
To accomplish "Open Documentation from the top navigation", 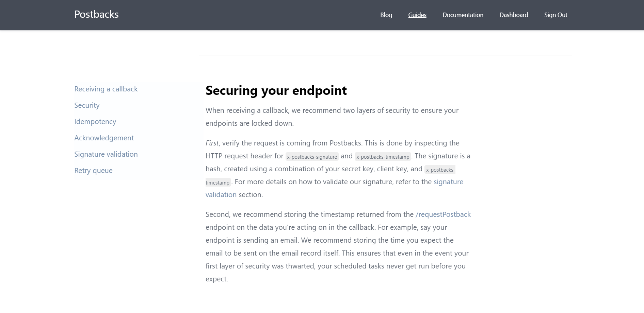I will coord(463,15).
